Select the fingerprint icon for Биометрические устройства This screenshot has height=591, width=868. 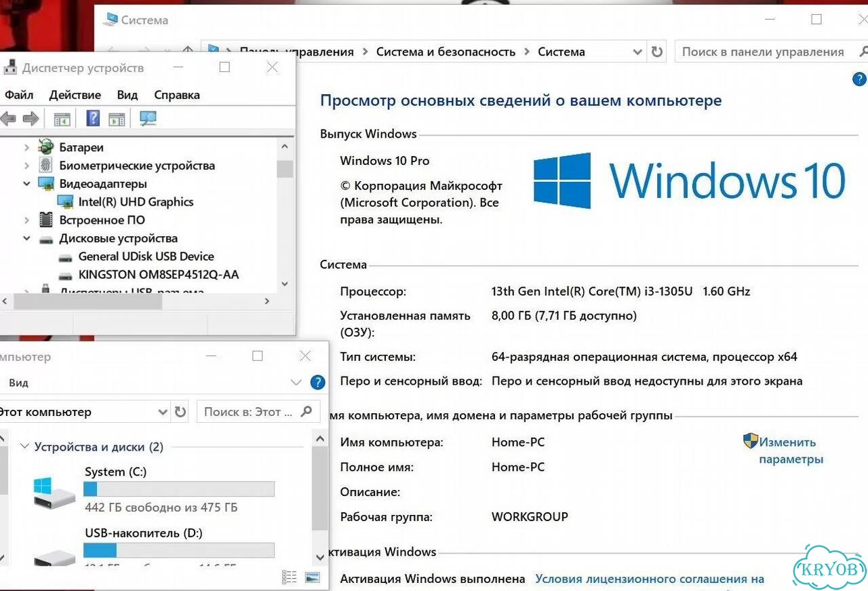(46, 165)
